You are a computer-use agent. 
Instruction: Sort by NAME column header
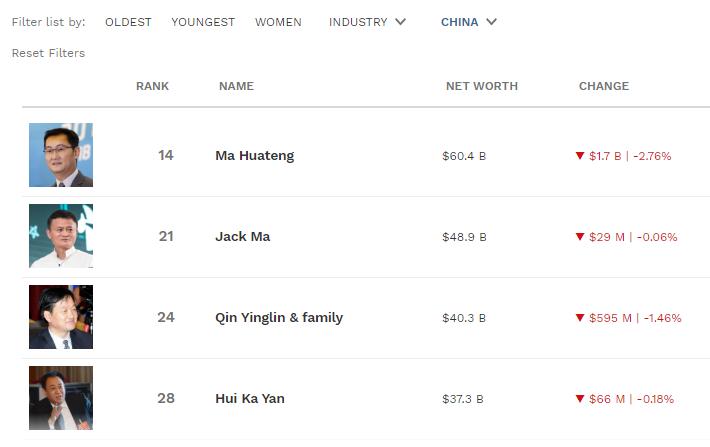(x=236, y=86)
